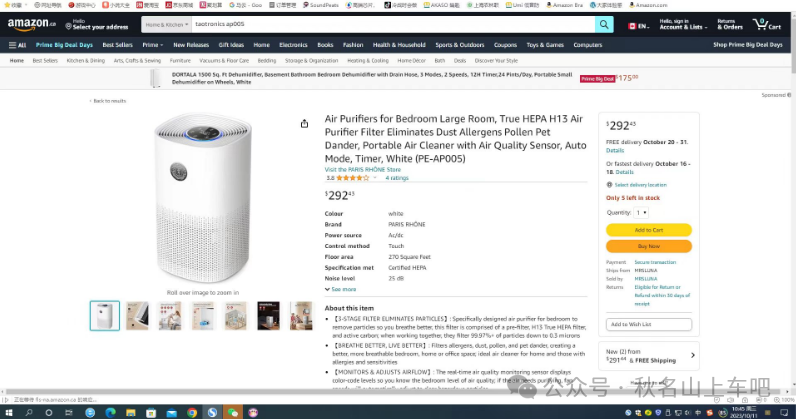Click the Add to Cart button
This screenshot has width=796, height=419.
point(649,230)
